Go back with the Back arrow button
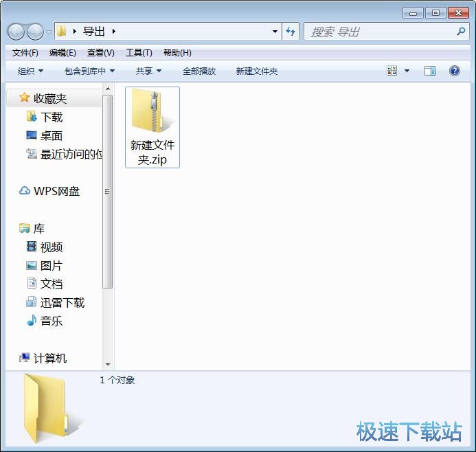The width and height of the screenshot is (476, 452). pyautogui.click(x=16, y=32)
